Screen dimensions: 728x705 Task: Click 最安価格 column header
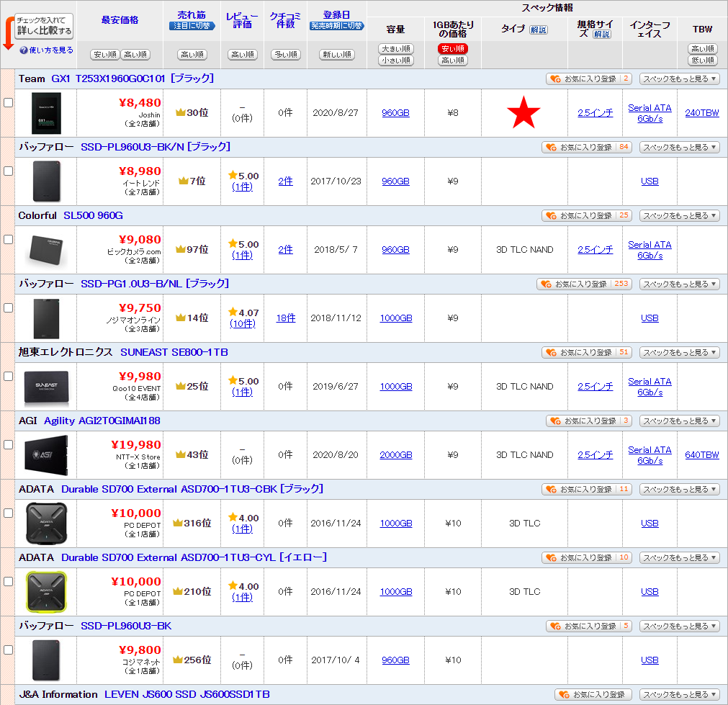point(120,20)
